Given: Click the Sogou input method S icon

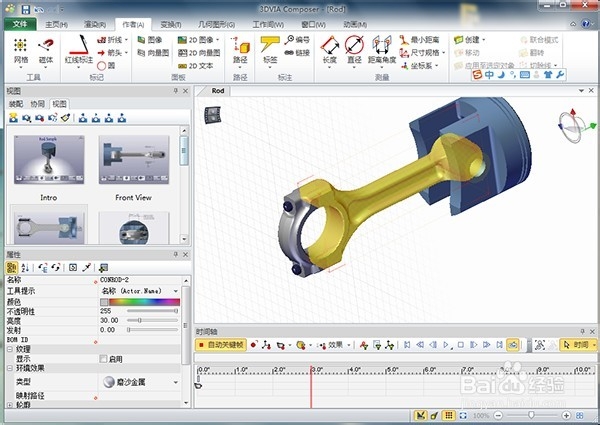Looking at the screenshot, I should [477, 75].
